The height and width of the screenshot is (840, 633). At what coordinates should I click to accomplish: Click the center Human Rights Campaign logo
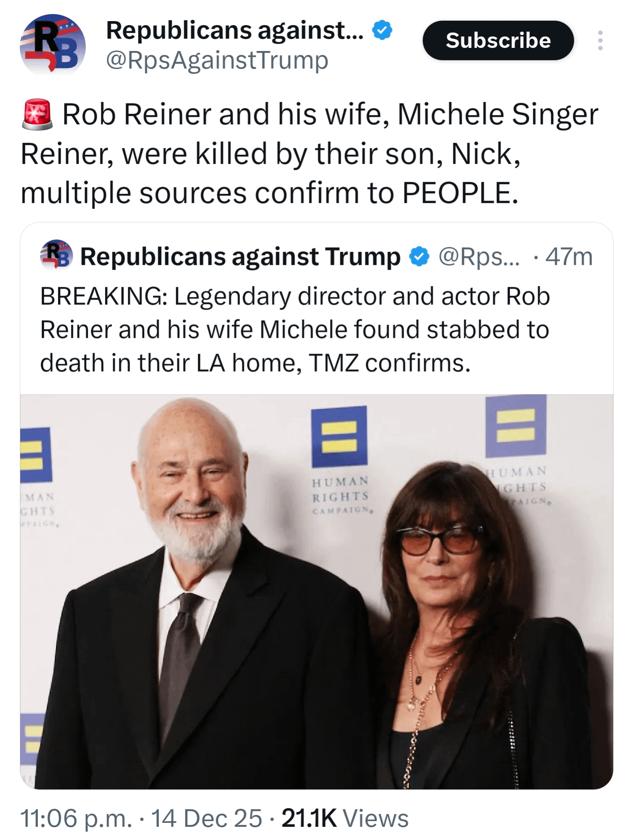click(x=339, y=437)
